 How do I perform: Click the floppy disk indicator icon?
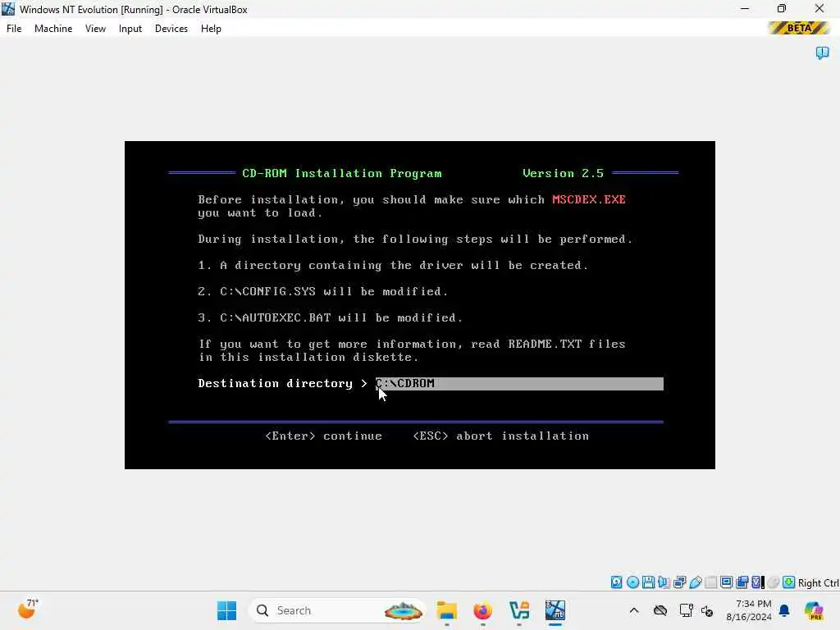tap(648, 582)
